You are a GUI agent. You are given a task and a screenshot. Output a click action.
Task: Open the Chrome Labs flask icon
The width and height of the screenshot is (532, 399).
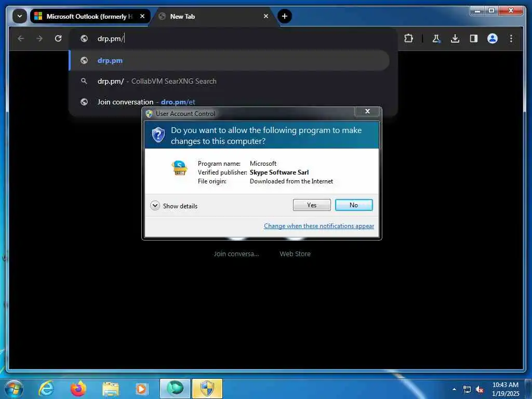[436, 38]
